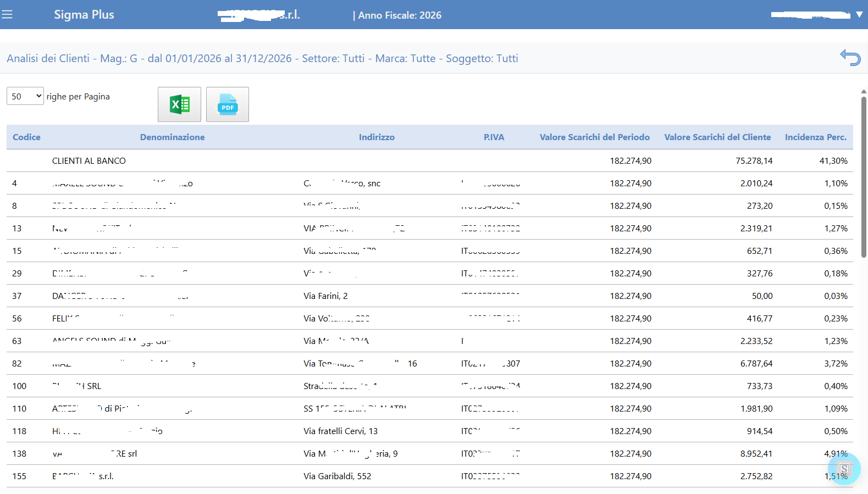Click the floating S badge icon

coord(844,469)
